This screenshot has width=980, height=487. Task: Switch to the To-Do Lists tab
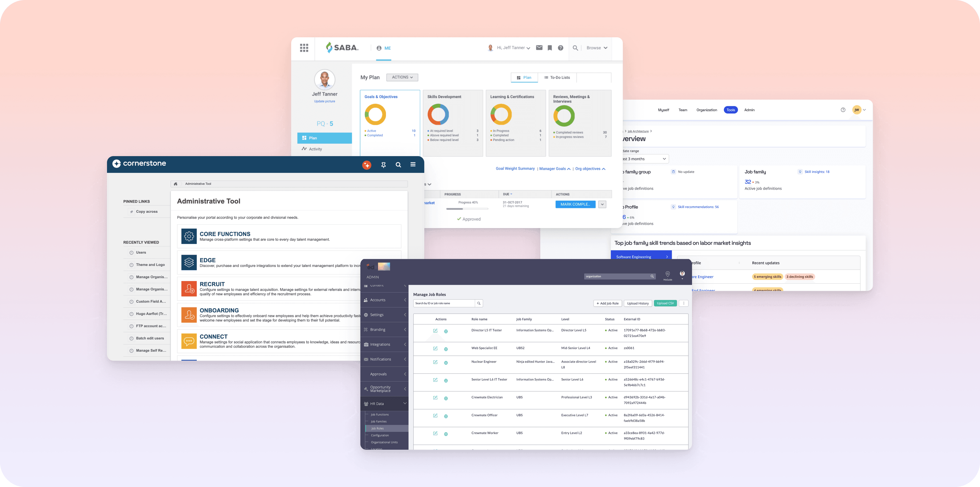pos(557,77)
